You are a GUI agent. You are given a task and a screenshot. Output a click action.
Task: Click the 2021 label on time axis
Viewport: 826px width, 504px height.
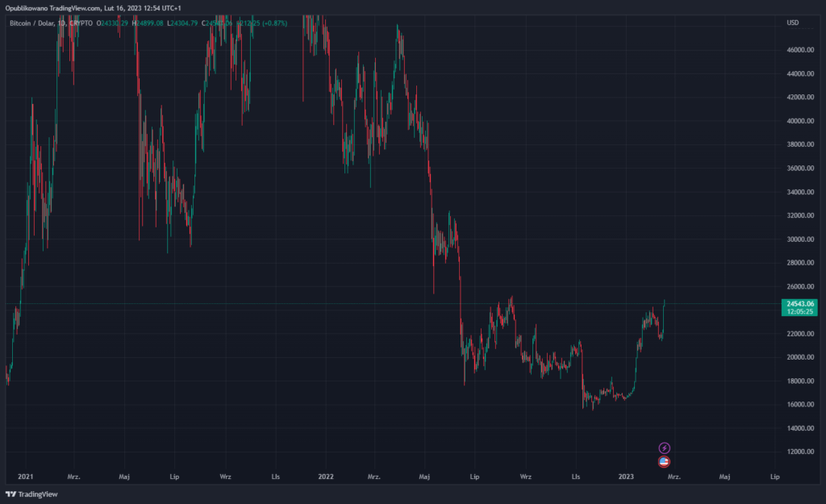tap(24, 477)
